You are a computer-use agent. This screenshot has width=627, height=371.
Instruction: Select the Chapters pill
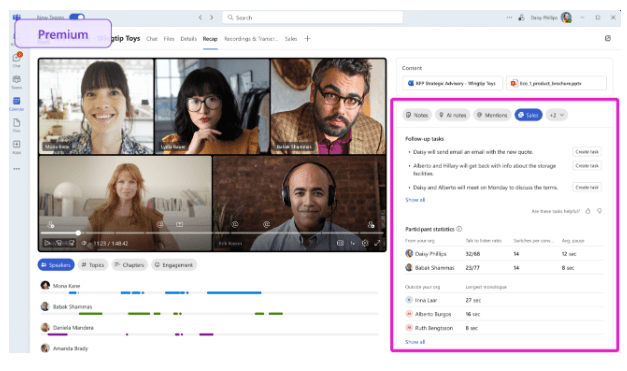tap(130, 265)
